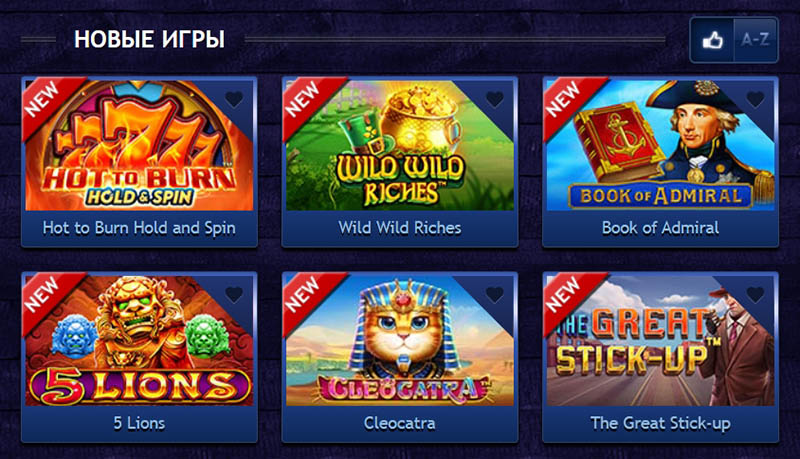Toggle Cleocatra heart favorite icon

coord(494,294)
